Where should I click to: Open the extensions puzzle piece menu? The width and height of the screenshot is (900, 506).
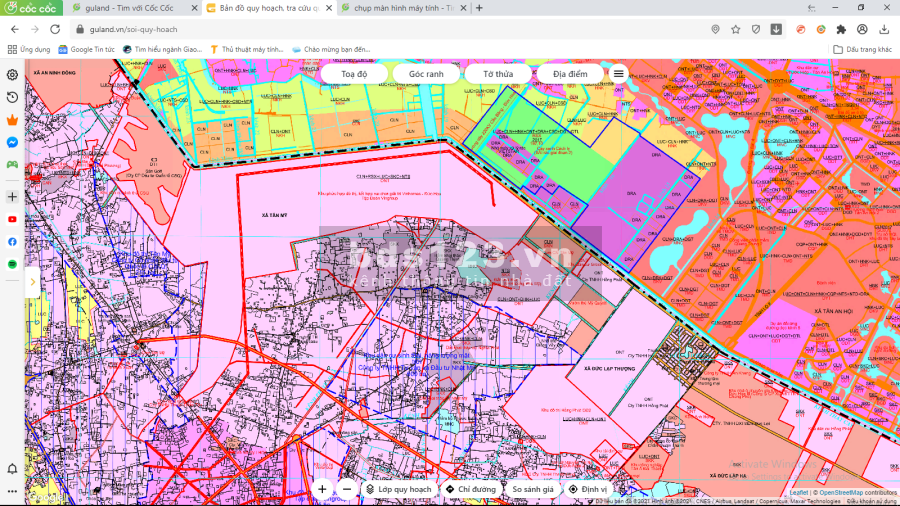click(841, 29)
